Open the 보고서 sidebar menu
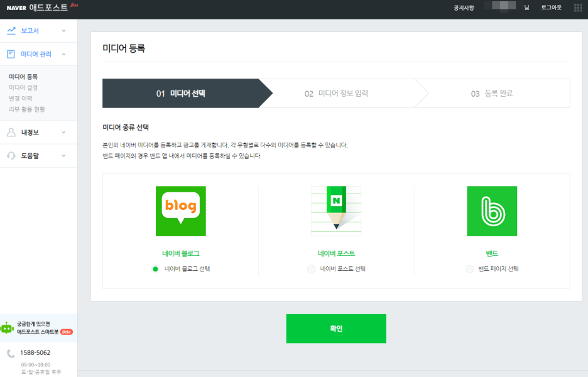 click(38, 31)
